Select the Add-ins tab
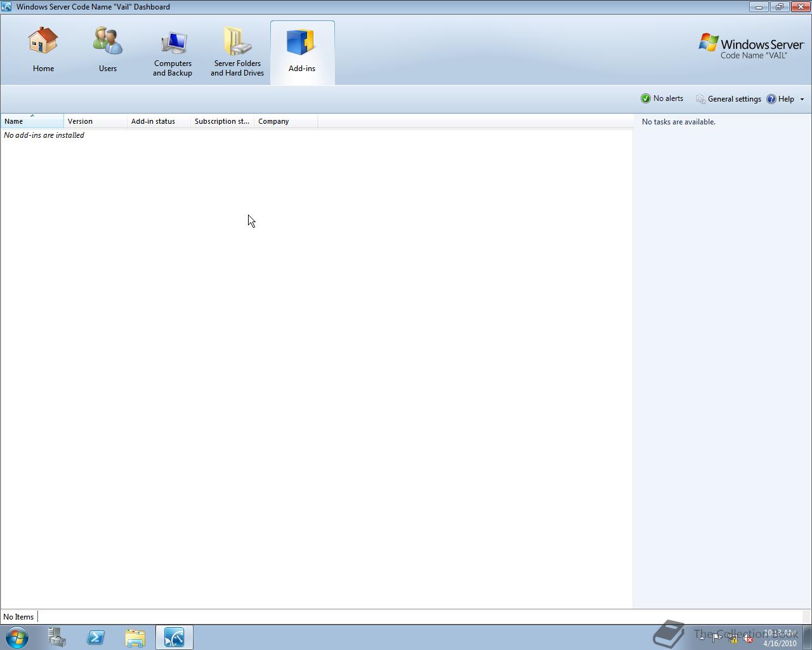812x650 pixels. tap(302, 52)
